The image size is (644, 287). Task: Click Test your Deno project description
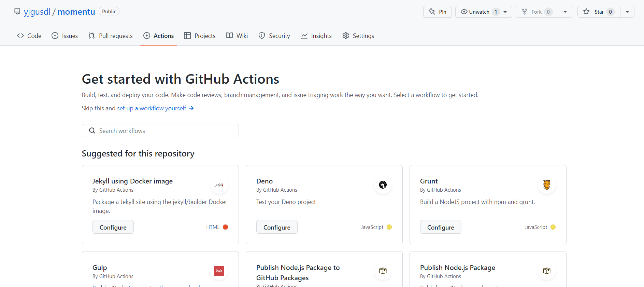[286, 202]
